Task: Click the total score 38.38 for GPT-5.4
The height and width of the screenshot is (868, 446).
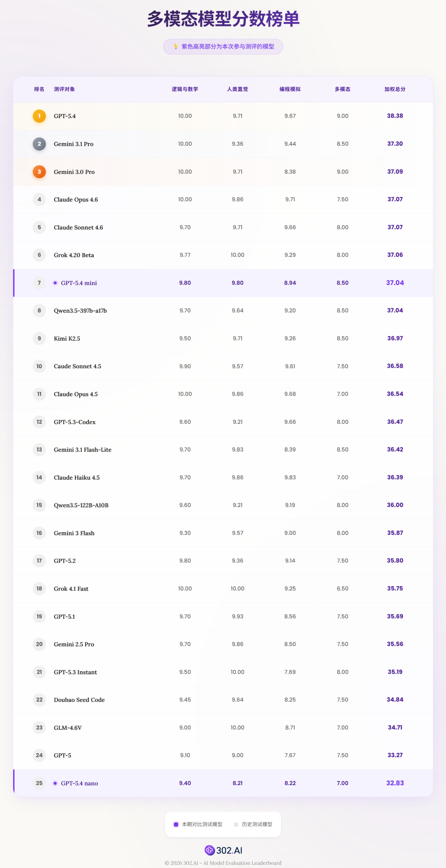Action: tap(395, 116)
